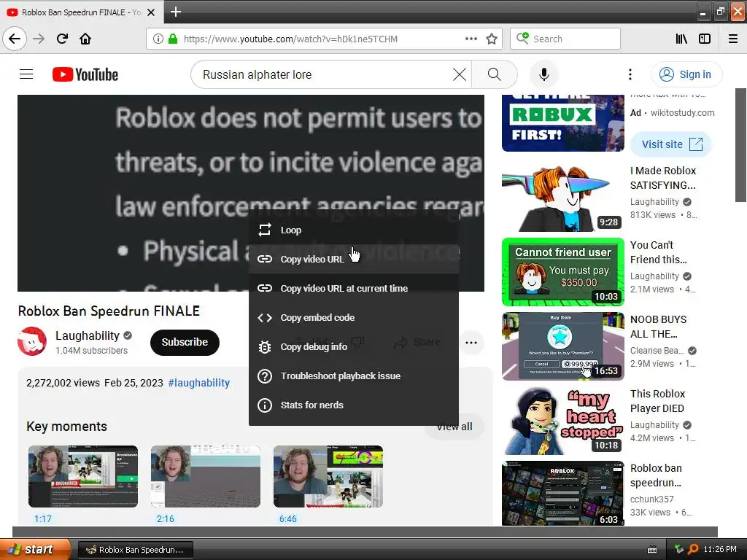Start voice search with microphone icon
The image size is (747, 560).
tap(543, 74)
